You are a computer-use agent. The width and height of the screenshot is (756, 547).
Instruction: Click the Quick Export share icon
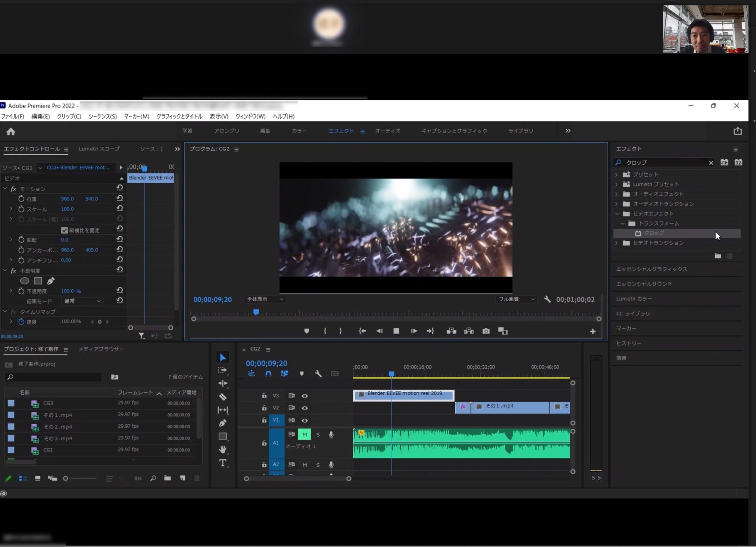(x=738, y=131)
